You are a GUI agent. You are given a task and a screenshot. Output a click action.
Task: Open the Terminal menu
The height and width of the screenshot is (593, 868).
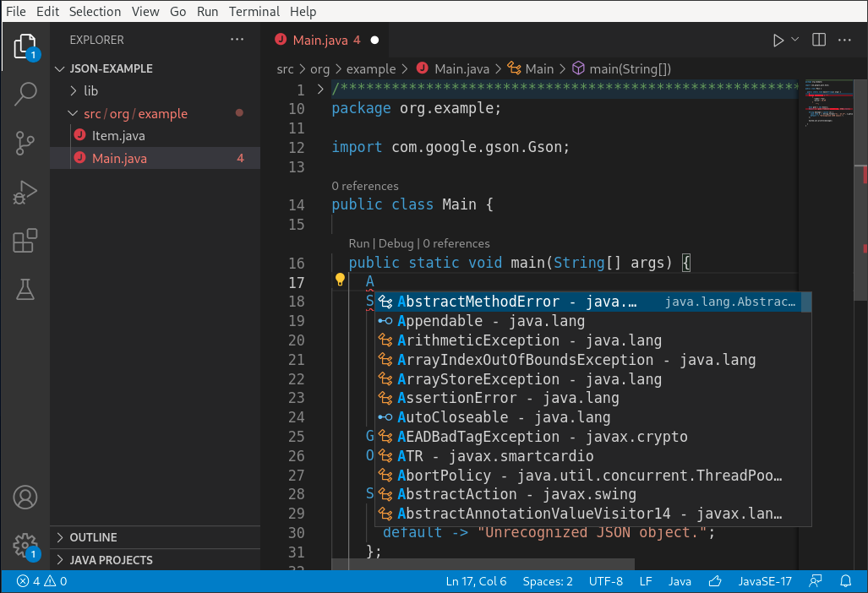coord(255,12)
